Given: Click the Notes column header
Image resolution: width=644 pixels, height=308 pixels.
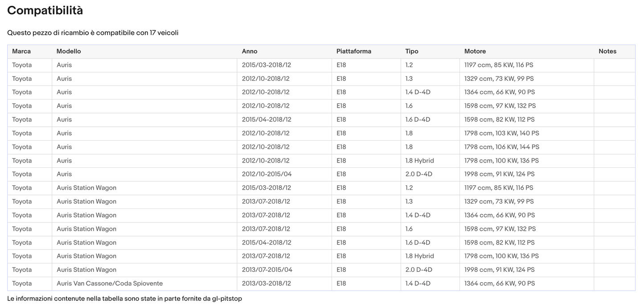Looking at the screenshot, I should 607,51.
